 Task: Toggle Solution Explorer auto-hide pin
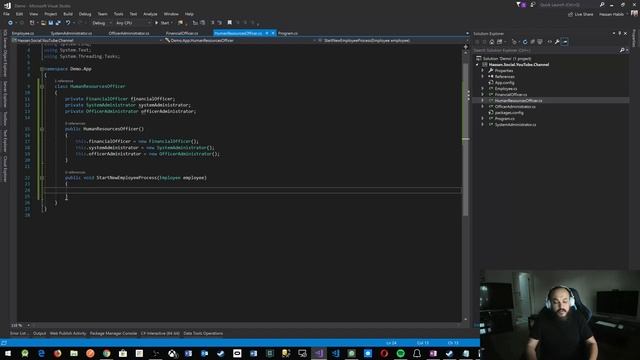pos(620,33)
